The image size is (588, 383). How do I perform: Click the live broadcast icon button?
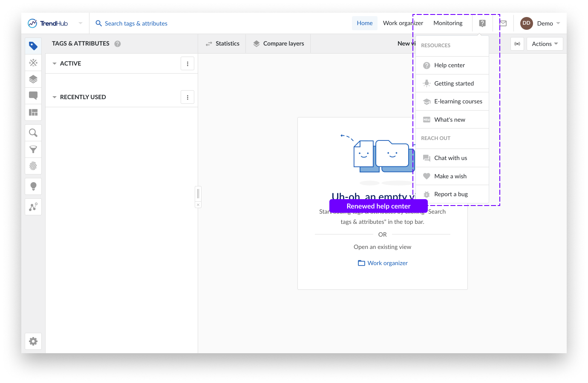(x=517, y=44)
